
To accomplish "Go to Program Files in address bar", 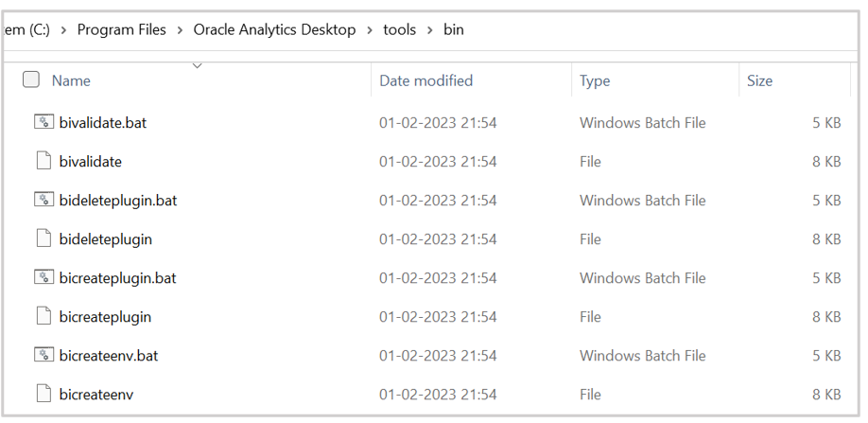I will point(121,30).
